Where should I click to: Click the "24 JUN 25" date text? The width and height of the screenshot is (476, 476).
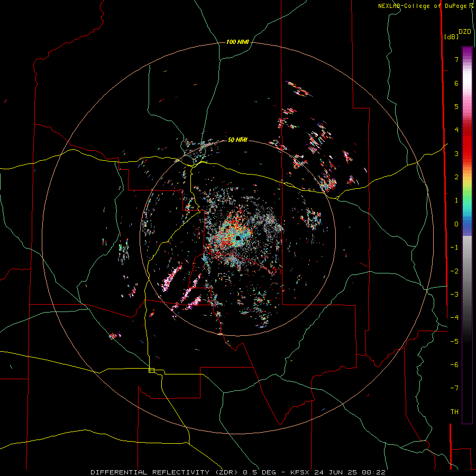pyautogui.click(x=336, y=472)
